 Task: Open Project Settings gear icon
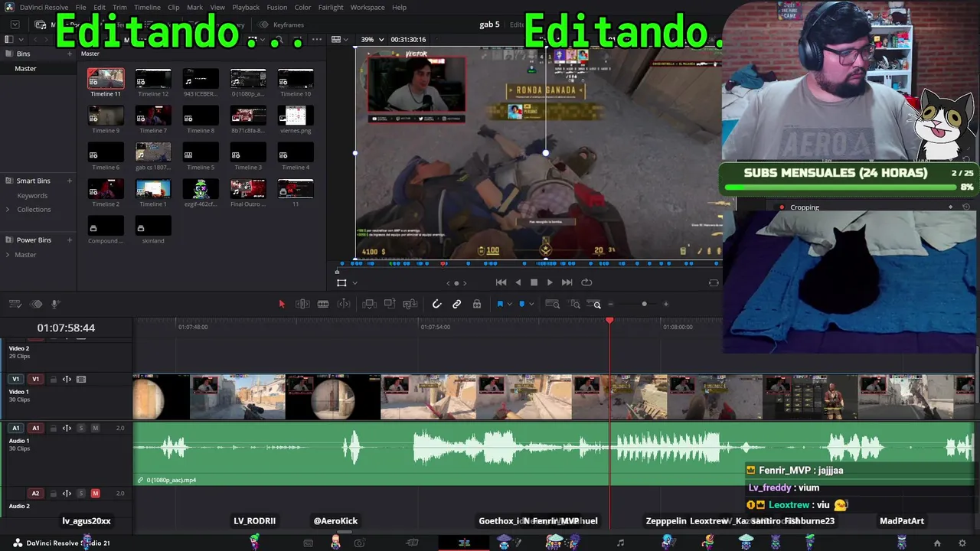click(x=962, y=543)
